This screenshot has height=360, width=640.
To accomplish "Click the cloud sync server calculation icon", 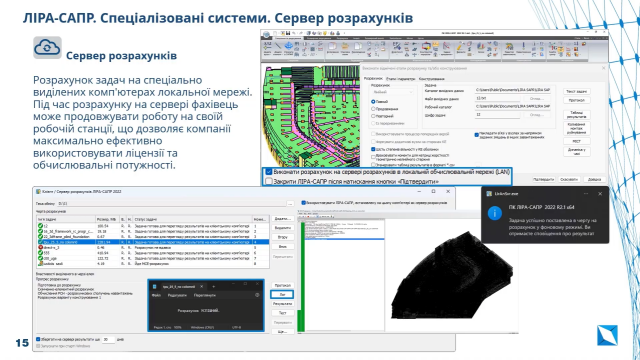I will [47, 47].
